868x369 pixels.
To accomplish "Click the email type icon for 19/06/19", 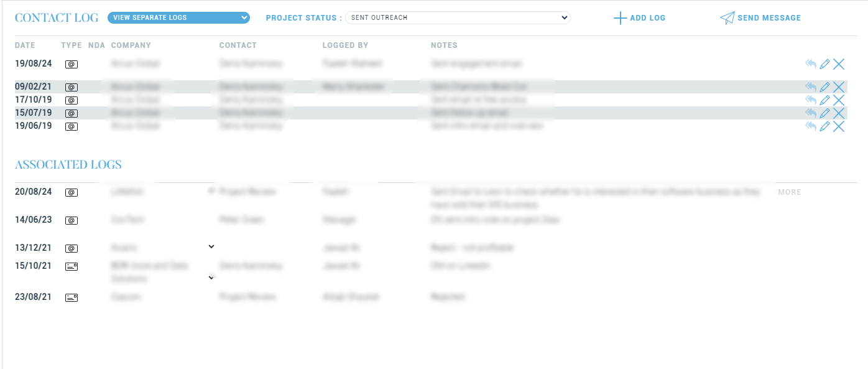I will pyautogui.click(x=72, y=126).
